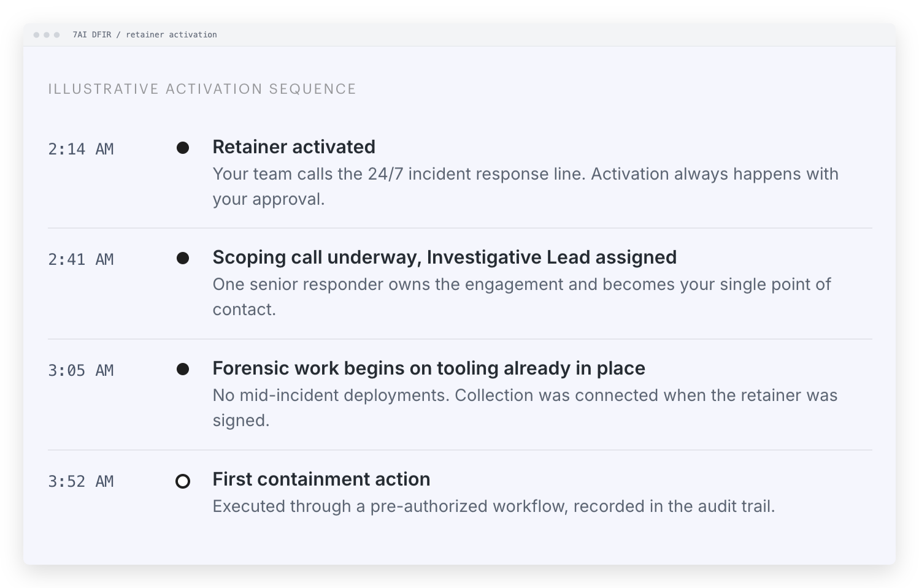Click the No mid-incident deployments description

click(525, 408)
